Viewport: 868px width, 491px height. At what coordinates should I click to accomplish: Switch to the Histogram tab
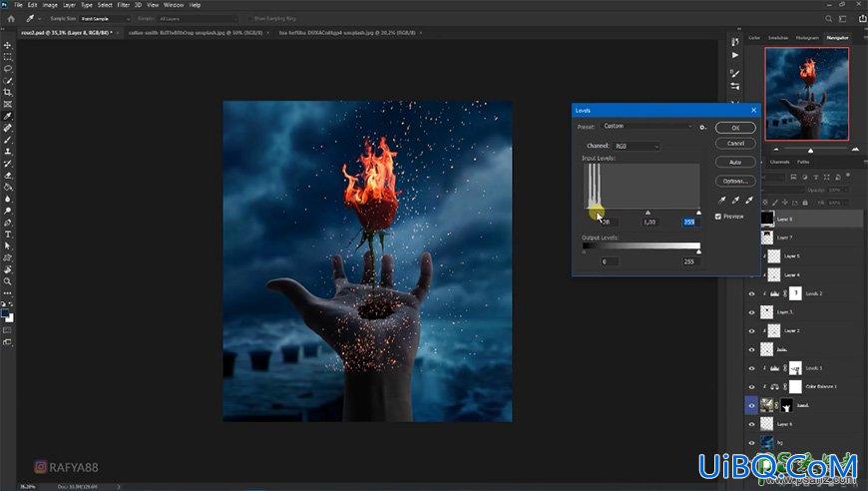click(807, 38)
